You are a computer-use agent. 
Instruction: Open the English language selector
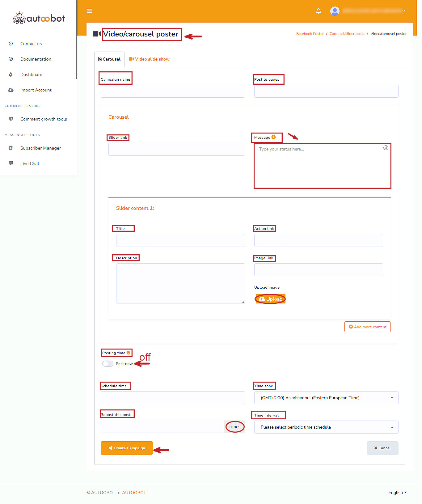(x=397, y=493)
